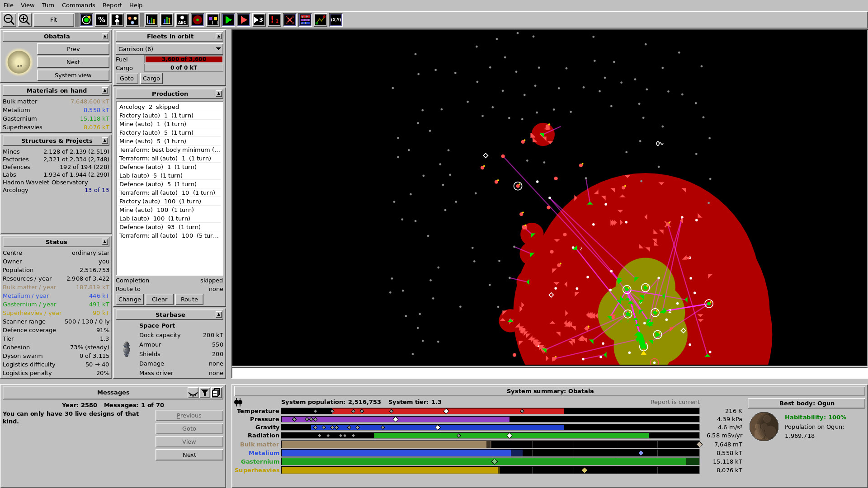Toggle the three colored dots minerals icon

(132, 20)
